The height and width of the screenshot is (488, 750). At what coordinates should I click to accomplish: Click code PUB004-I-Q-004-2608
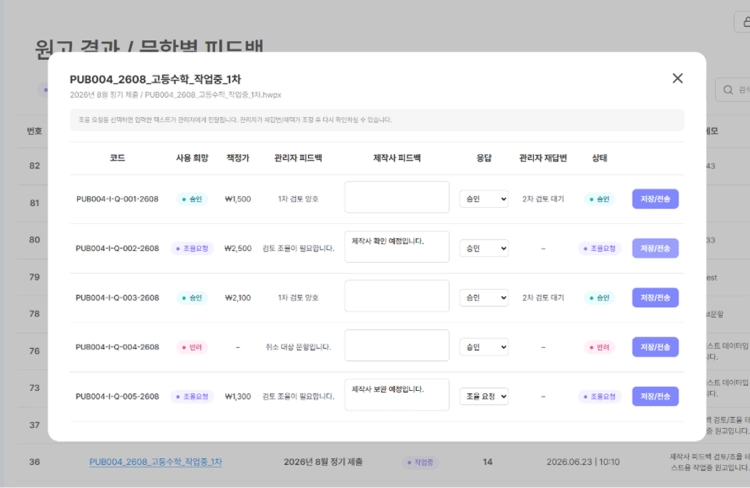117,347
